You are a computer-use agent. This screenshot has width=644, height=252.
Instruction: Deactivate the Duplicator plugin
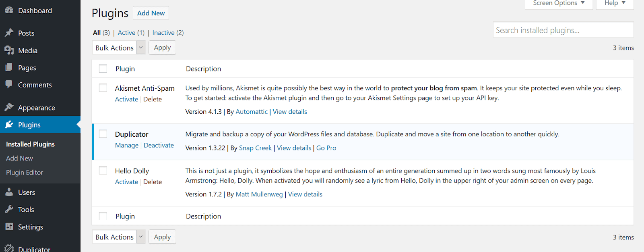point(159,145)
